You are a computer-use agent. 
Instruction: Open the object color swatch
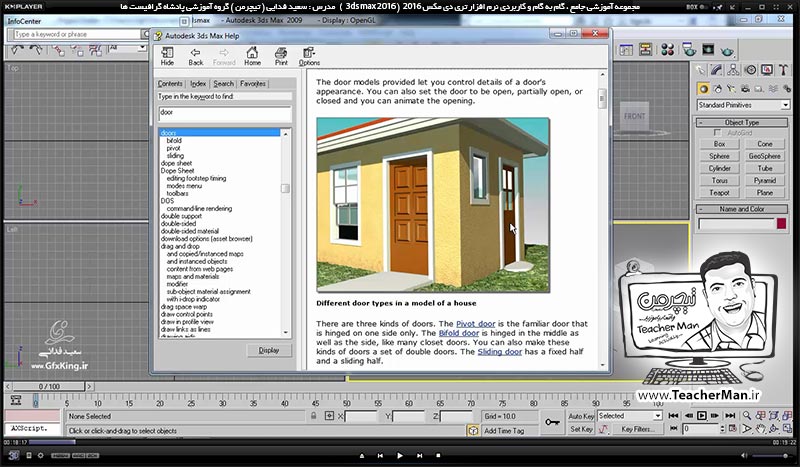[x=781, y=224]
